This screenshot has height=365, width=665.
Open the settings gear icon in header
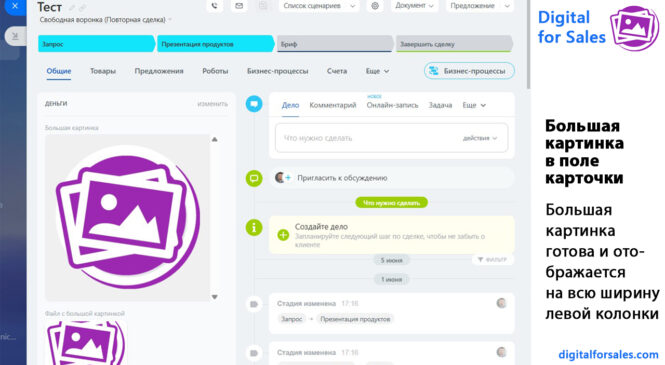(x=375, y=6)
